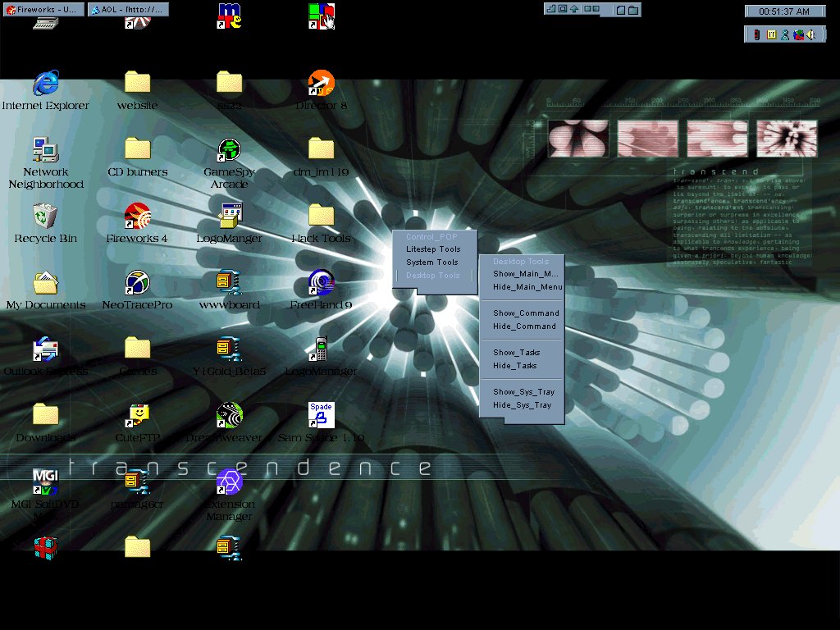The image size is (840, 630).
Task: Click the clock showing 00:51:37 AM
Action: (x=784, y=11)
